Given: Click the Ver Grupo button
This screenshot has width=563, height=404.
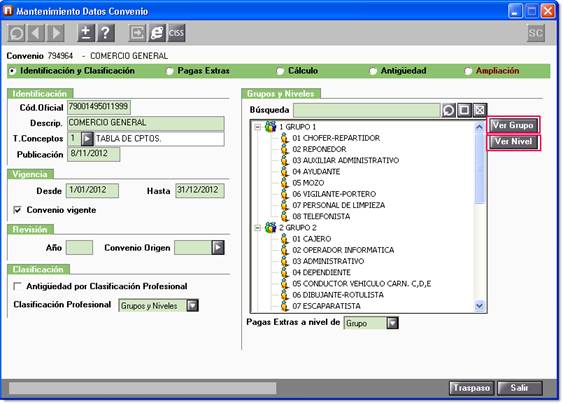Looking at the screenshot, I should click(513, 125).
